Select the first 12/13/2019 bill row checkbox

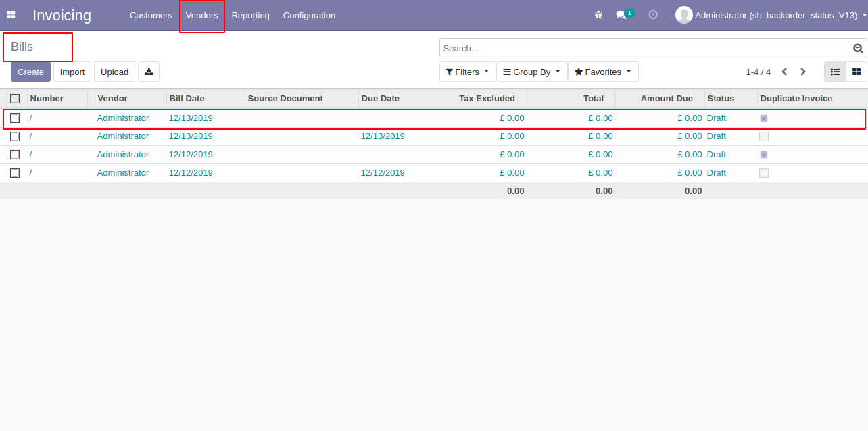click(15, 118)
